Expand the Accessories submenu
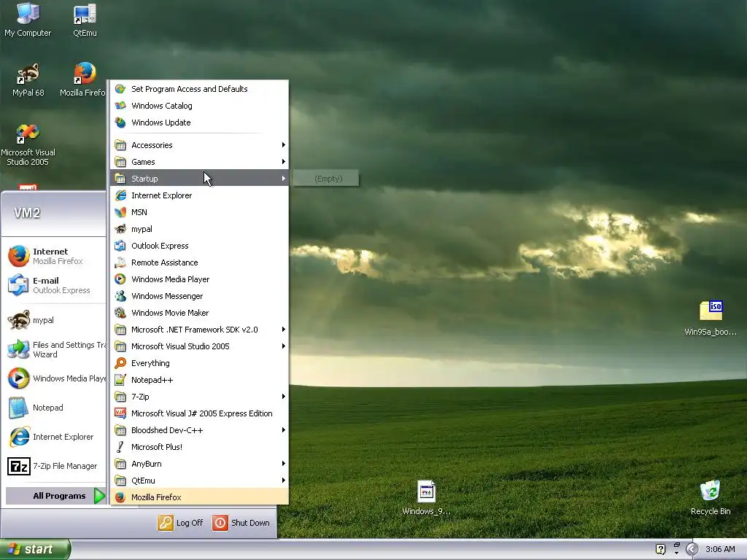This screenshot has width=747, height=560. click(199, 145)
